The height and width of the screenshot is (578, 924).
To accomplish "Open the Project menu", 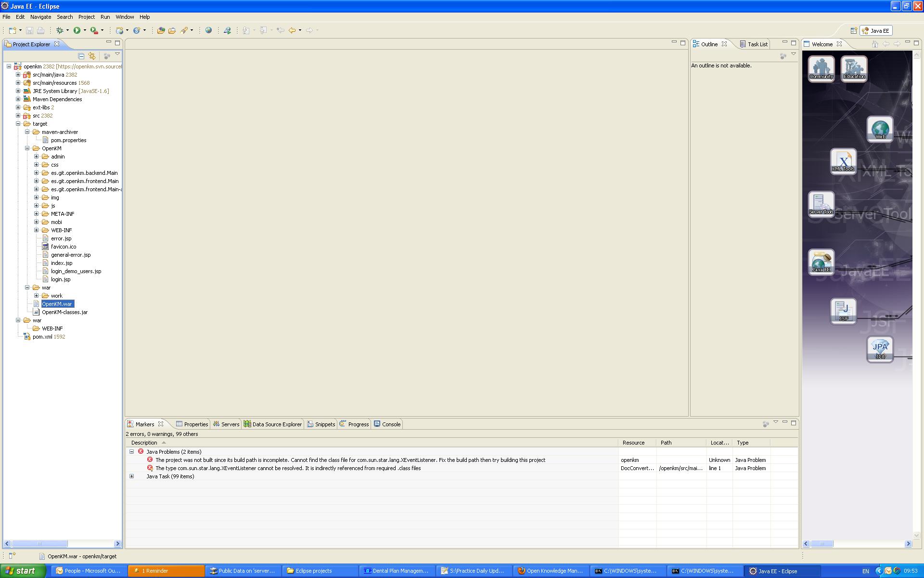I will coord(87,17).
